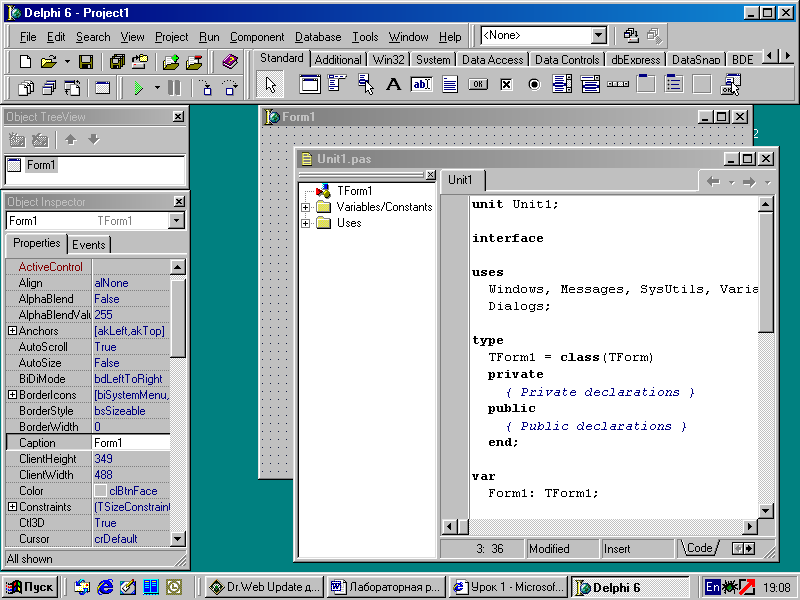This screenshot has height=600, width=800.
Task: Click the Save All toolbar icon
Action: [117, 62]
